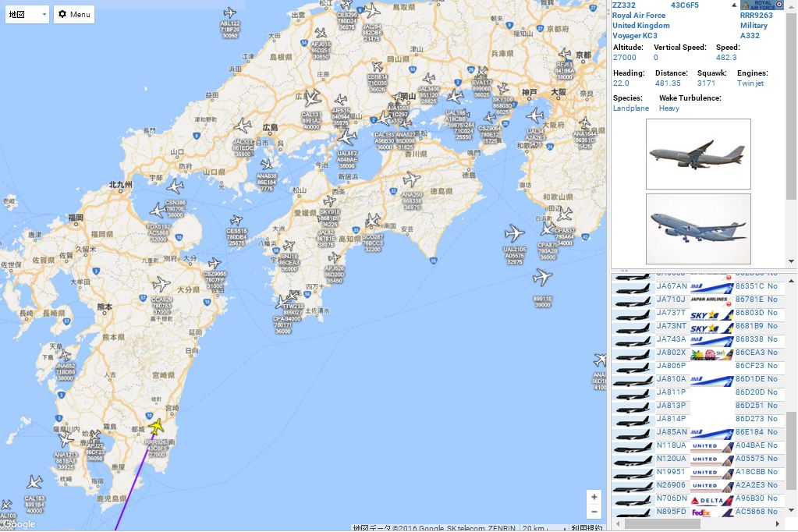Screen dimensions: 798x532
Task: Select the APJ526 aircraft marker
Action: 334,257
